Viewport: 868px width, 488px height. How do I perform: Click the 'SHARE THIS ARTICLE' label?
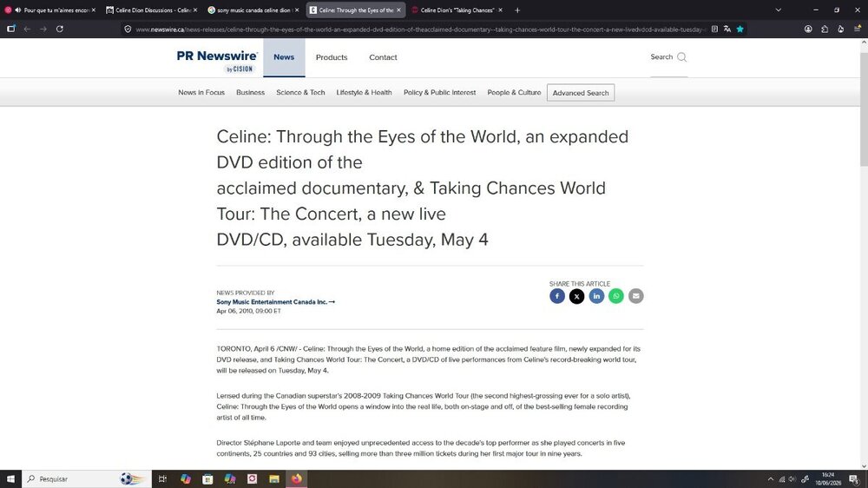point(580,284)
